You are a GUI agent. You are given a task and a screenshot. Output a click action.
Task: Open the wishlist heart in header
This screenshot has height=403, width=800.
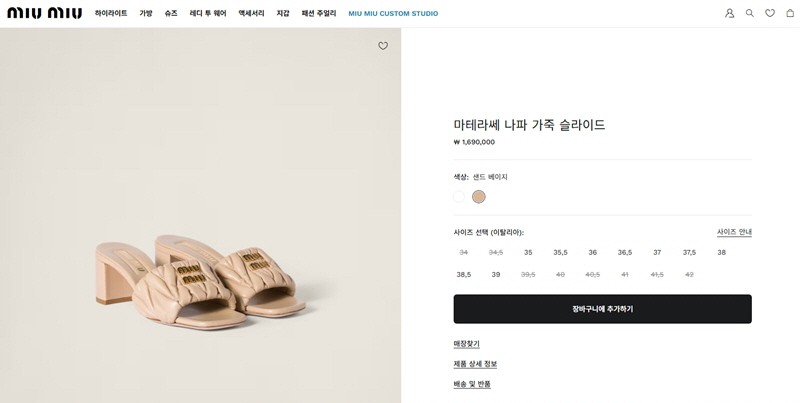[x=770, y=13]
